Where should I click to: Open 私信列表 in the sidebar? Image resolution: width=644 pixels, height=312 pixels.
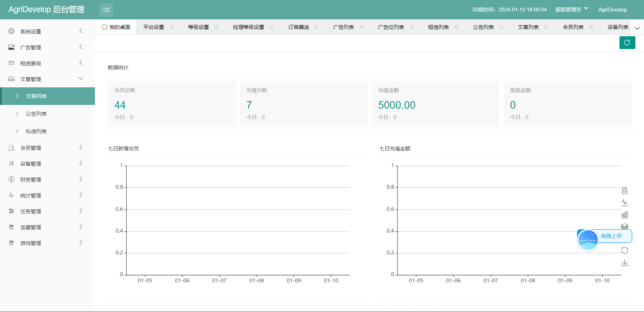47,131
